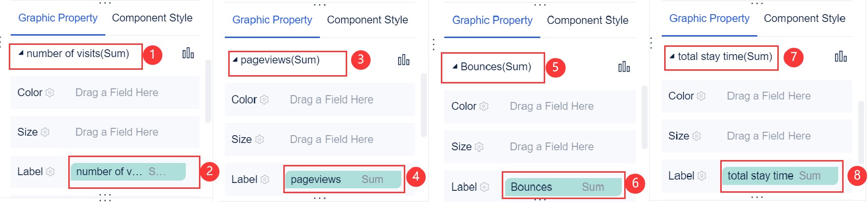Open chart type icon beside total stay time(Sum)
Image resolution: width=868 pixels, height=202 pixels.
(x=841, y=57)
